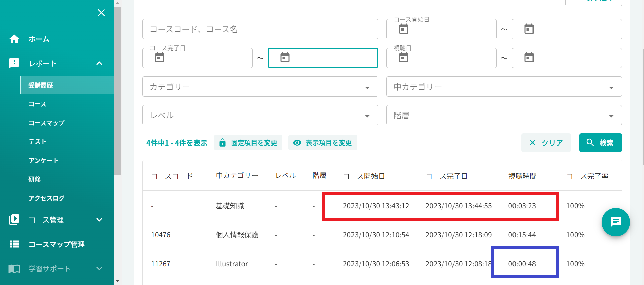Click the sidebar scrollbar down arrow

click(118, 281)
